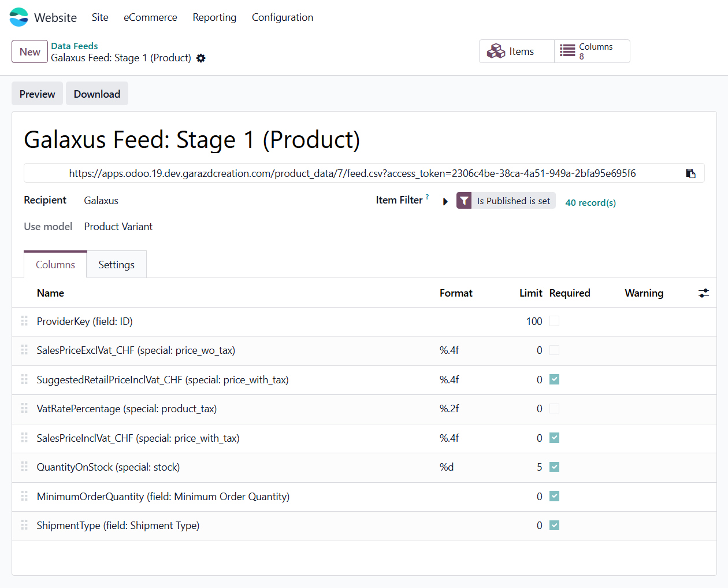The height and width of the screenshot is (588, 728).
Task: Grab drag handle of SalesPriceExclVat_CHF row
Action: (24, 350)
